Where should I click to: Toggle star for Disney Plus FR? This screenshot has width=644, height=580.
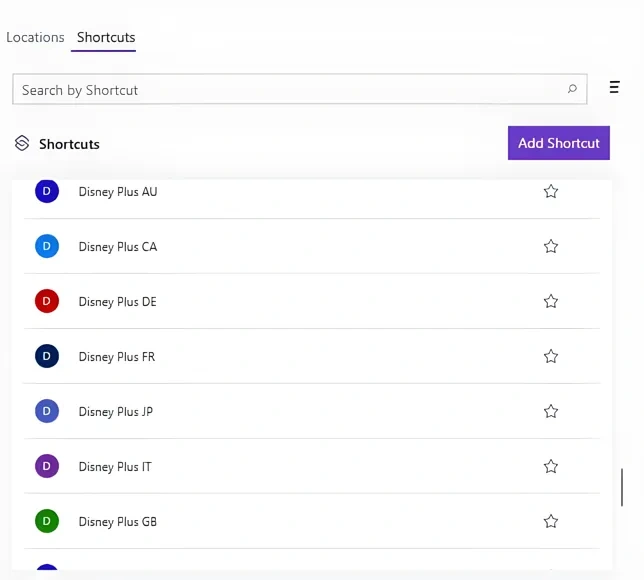[x=551, y=357]
